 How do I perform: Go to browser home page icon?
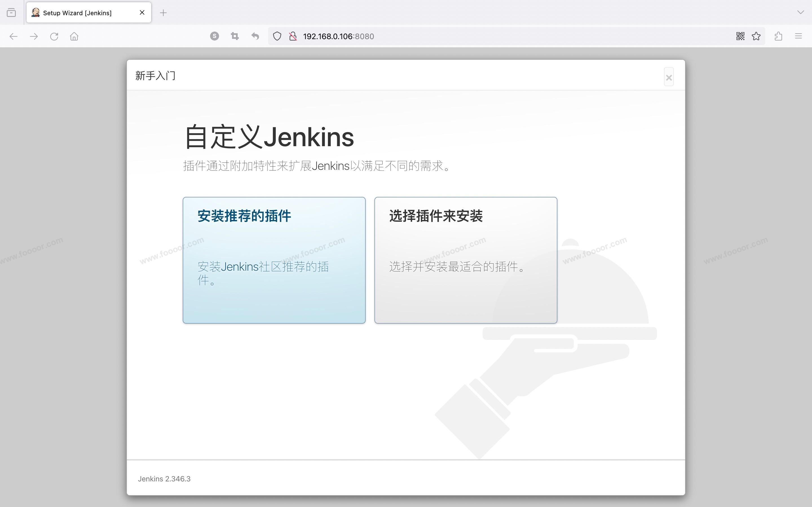click(x=74, y=36)
